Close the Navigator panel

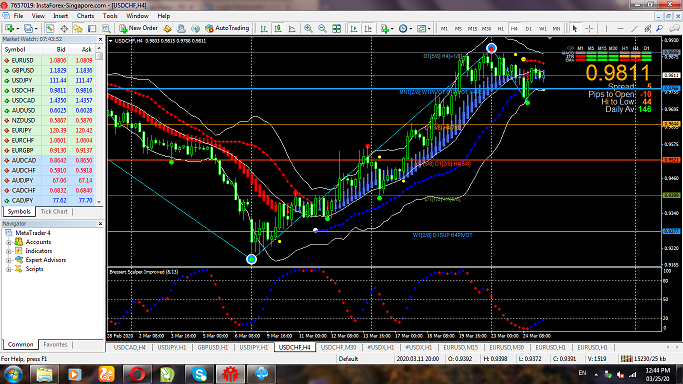point(100,223)
